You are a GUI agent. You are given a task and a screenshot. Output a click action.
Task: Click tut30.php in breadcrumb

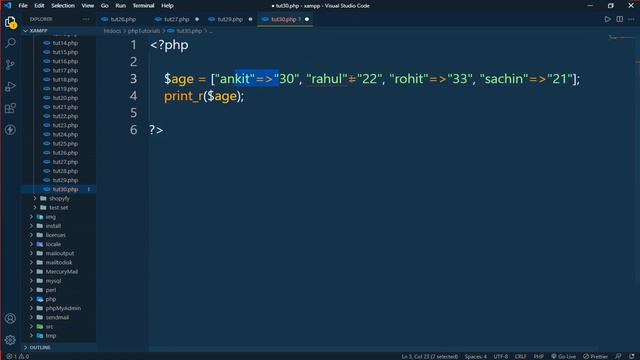[x=189, y=31]
